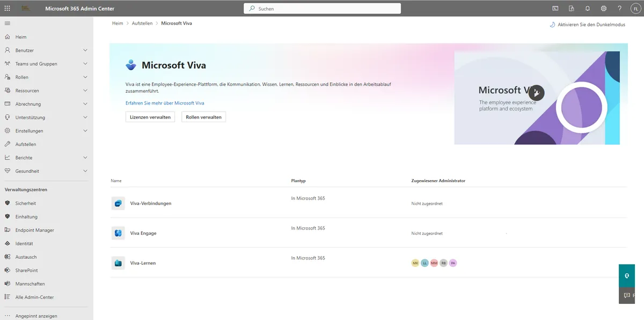This screenshot has width=644, height=320.
Task: Expand the Abrechnung chevron
Action: coord(85,104)
